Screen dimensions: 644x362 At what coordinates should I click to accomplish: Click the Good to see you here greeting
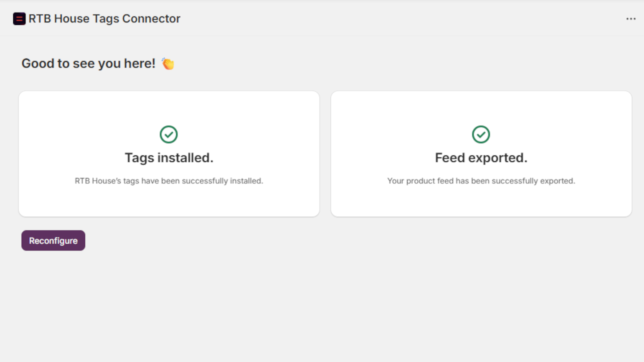pos(89,64)
